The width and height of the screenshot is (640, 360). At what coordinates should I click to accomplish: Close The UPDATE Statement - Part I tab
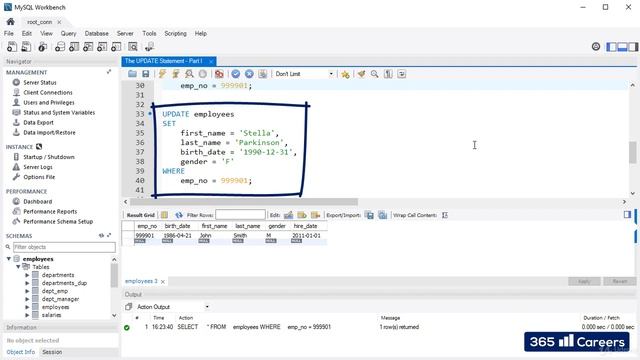(x=211, y=61)
